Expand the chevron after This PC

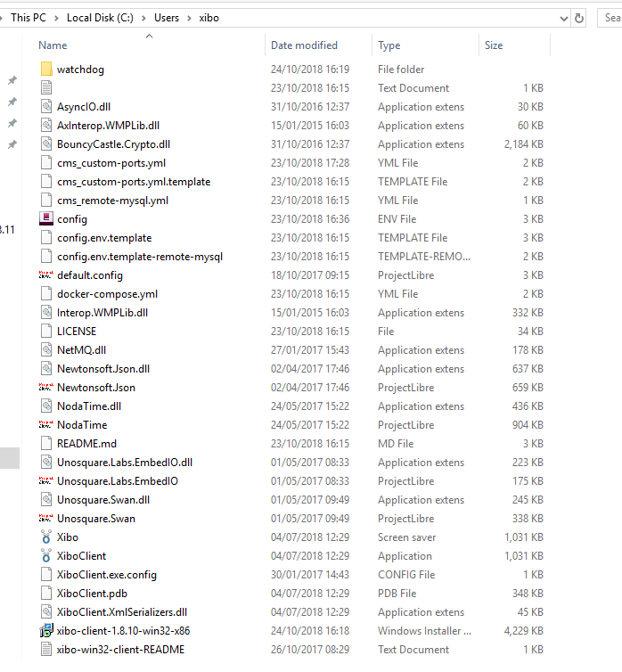pos(56,18)
